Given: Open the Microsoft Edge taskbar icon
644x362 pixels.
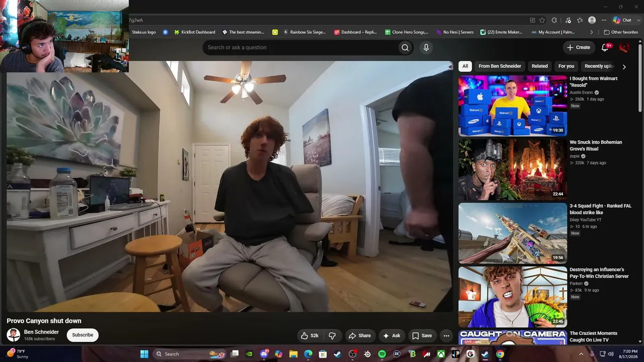Looking at the screenshot, I should [x=308, y=354].
